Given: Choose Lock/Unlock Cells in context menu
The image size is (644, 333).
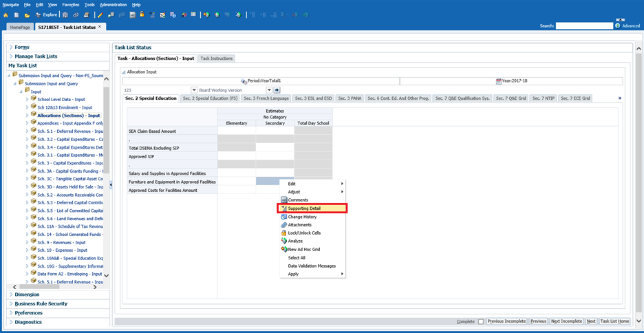Looking at the screenshot, I should tap(304, 233).
